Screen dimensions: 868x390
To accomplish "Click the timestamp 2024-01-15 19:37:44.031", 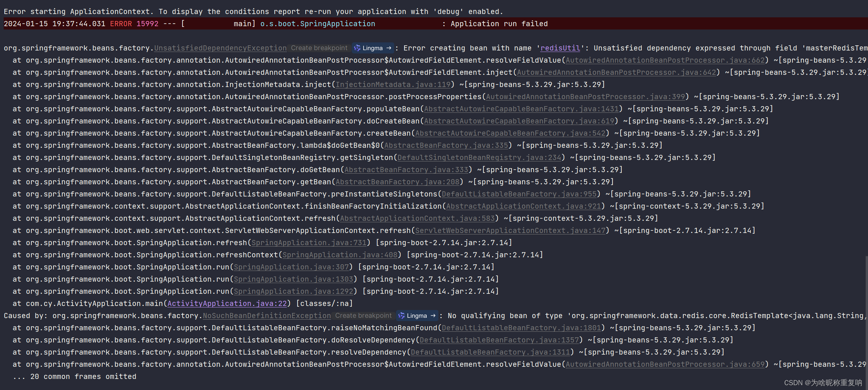I will tap(55, 24).
